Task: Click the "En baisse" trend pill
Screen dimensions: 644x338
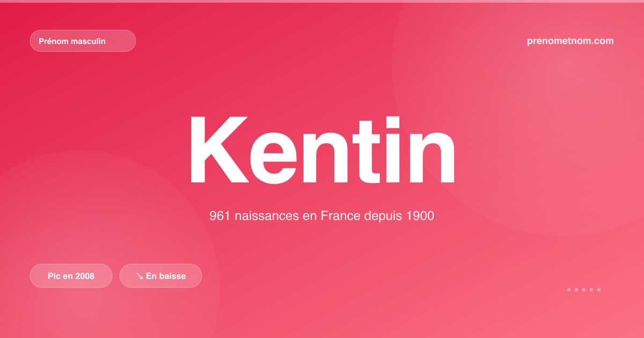Action: tap(160, 276)
